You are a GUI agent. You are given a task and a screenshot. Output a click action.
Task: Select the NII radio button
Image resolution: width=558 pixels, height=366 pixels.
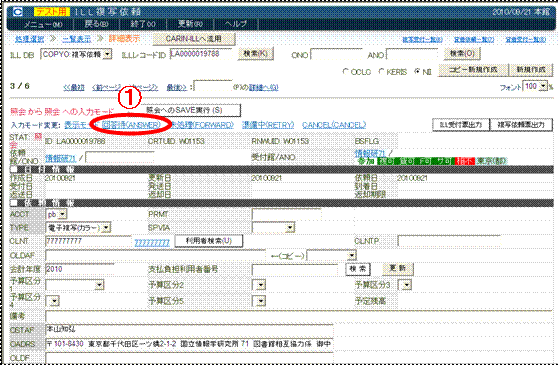click(x=417, y=72)
